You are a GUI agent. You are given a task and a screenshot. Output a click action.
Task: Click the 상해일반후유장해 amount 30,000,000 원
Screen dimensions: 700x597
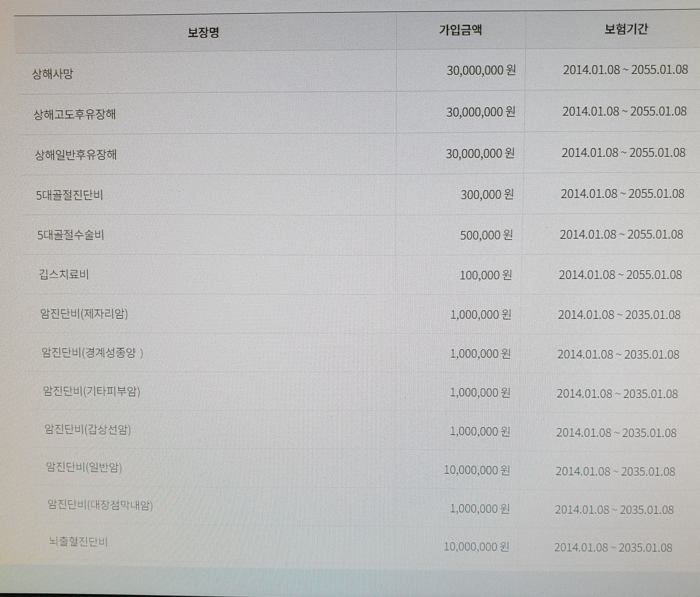coord(480,154)
